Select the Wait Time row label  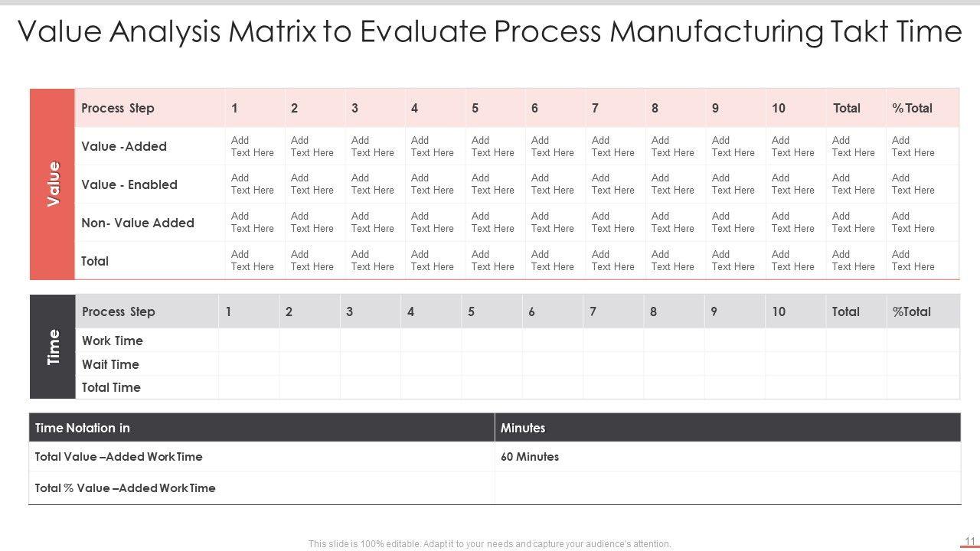tap(110, 364)
